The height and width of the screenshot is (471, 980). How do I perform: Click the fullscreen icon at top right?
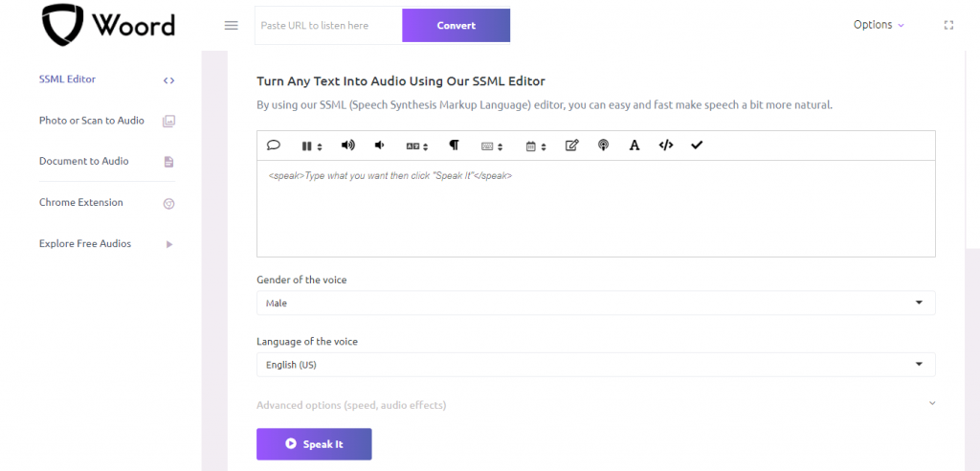(x=948, y=25)
